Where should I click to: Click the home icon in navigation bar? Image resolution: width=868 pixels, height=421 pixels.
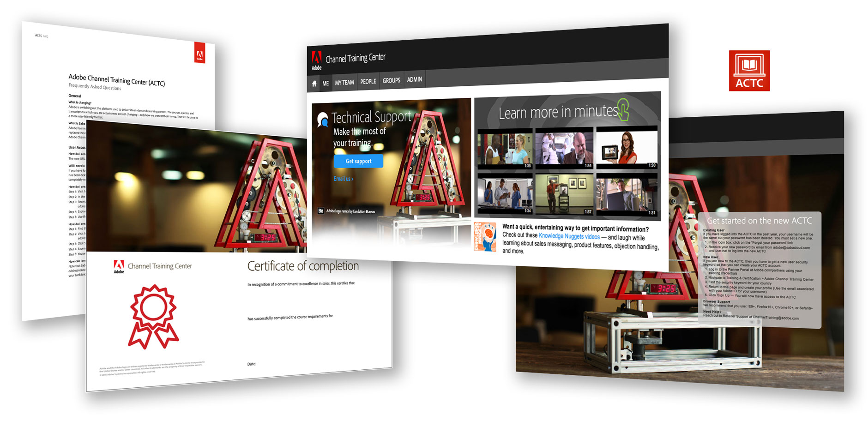click(x=314, y=84)
